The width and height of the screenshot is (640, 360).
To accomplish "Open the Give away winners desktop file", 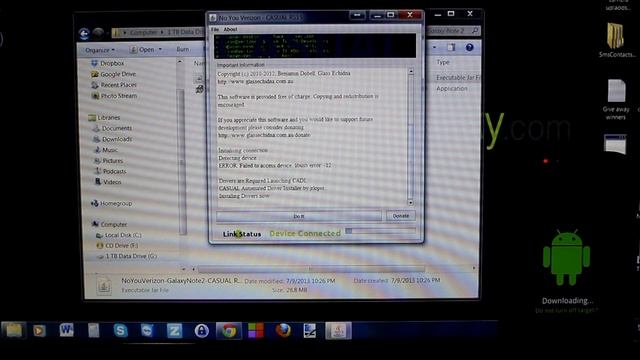I will [x=616, y=99].
